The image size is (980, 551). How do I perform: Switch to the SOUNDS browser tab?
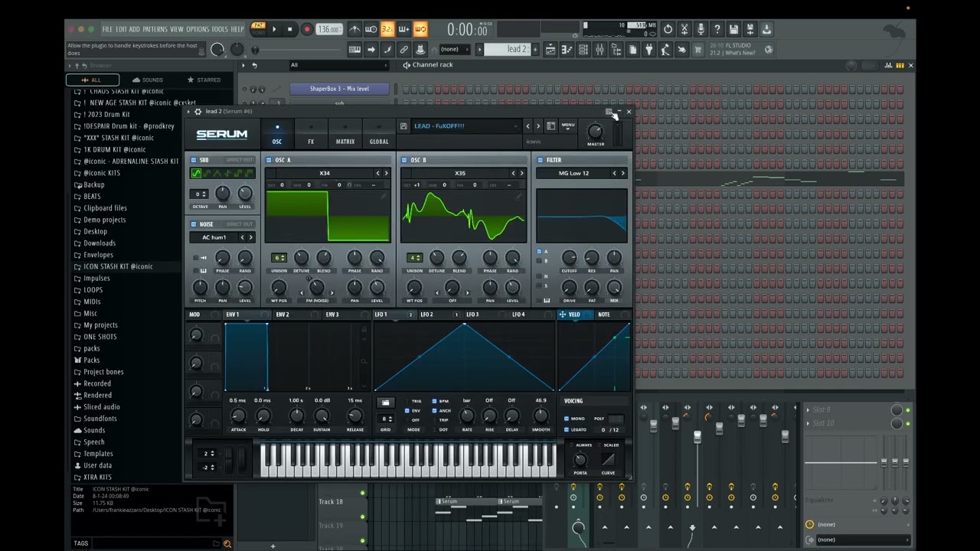click(147, 80)
